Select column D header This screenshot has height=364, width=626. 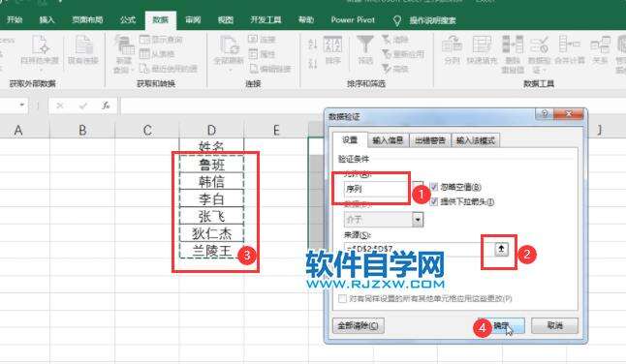(x=211, y=130)
